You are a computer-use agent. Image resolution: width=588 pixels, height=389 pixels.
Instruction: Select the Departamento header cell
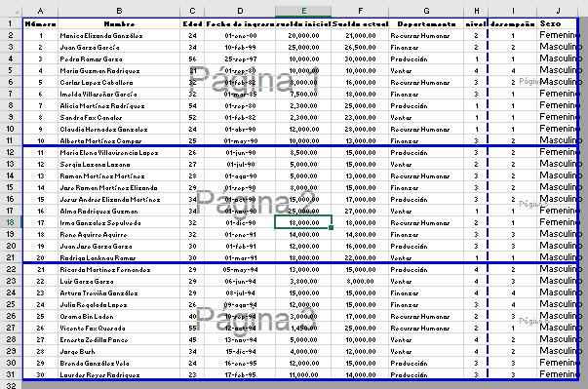coord(426,24)
